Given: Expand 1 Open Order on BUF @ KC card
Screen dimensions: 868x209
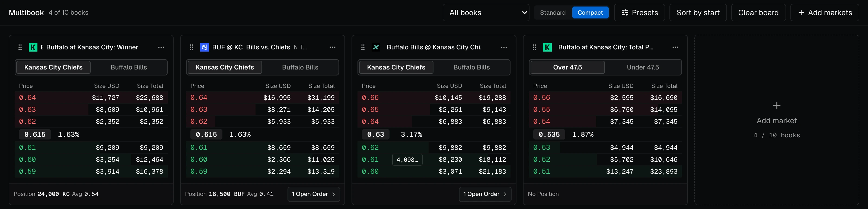Looking at the screenshot, I should coord(314,194).
